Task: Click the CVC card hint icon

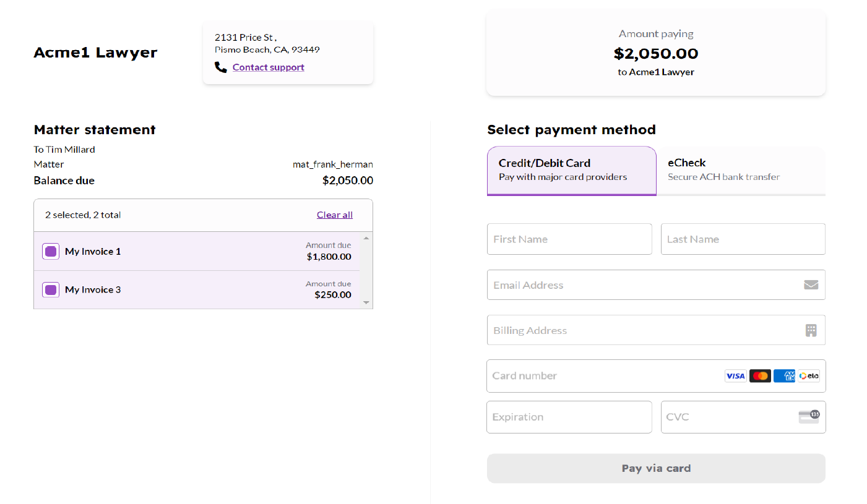Action: click(x=809, y=417)
